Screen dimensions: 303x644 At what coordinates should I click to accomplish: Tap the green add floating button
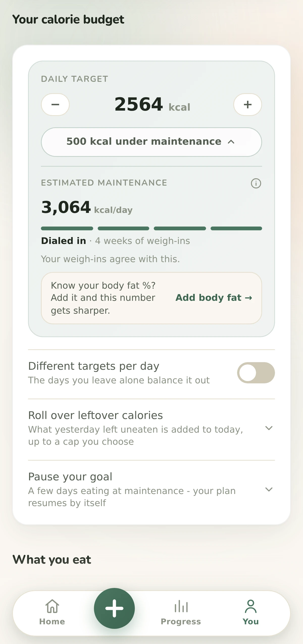pyautogui.click(x=114, y=608)
